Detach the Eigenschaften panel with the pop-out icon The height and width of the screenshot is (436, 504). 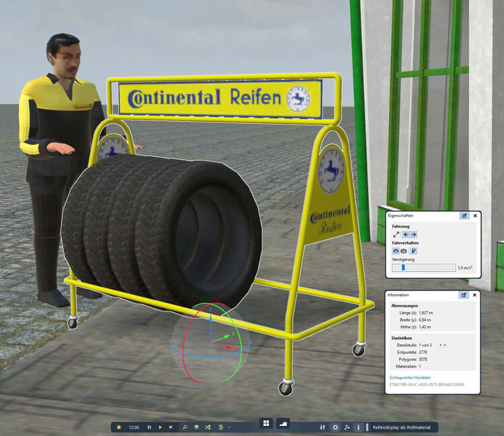[x=464, y=216]
